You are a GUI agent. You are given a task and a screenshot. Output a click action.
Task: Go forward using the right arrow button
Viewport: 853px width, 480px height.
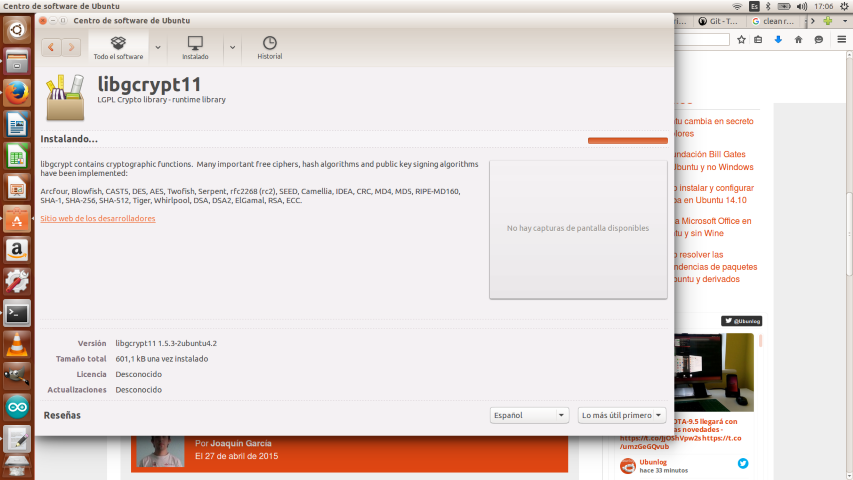tap(71, 47)
